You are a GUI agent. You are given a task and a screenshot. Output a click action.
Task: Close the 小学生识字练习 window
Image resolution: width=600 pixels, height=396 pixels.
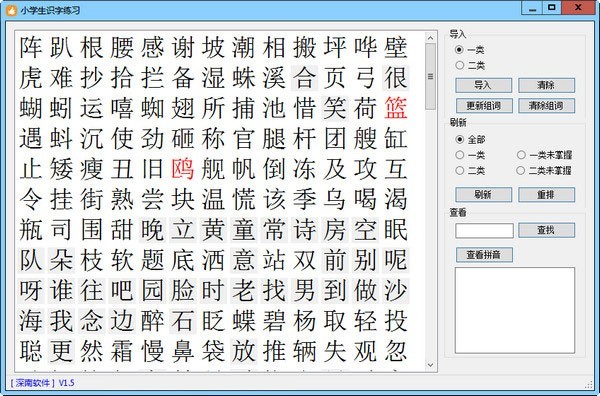coord(578,8)
